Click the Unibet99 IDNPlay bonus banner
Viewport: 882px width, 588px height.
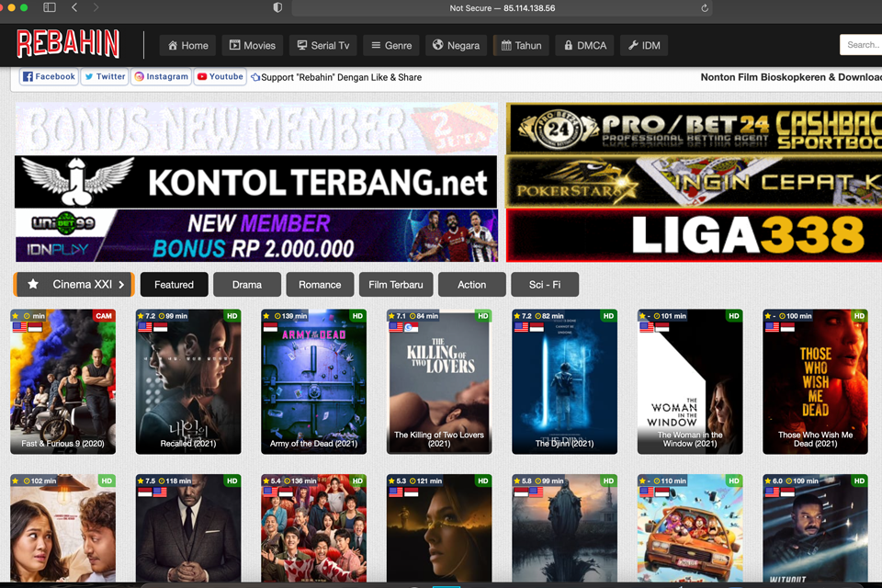(256, 235)
